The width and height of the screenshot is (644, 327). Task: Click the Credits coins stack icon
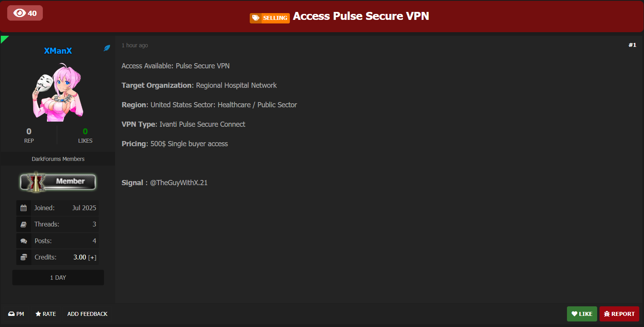coord(24,257)
